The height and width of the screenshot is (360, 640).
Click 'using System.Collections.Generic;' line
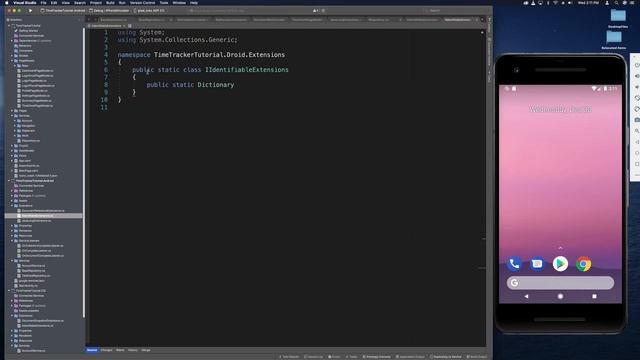[178, 40]
